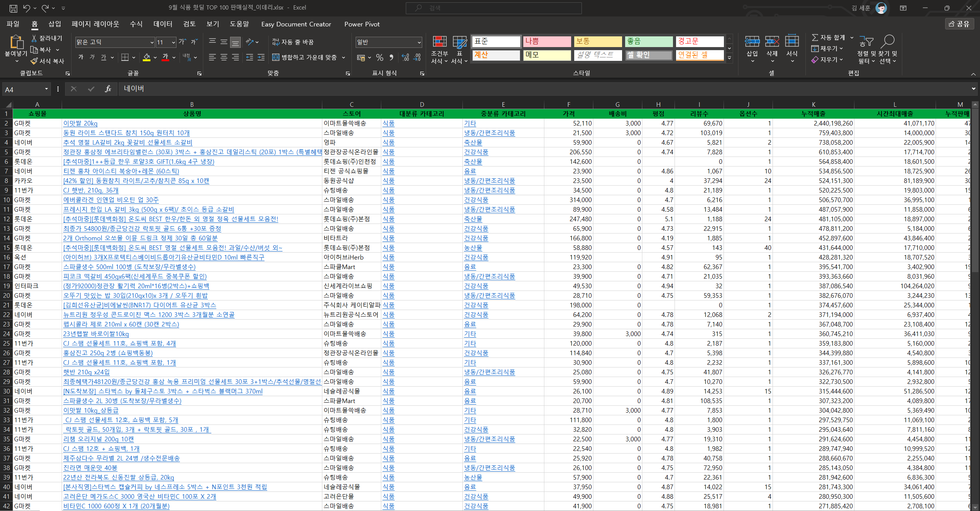The height and width of the screenshot is (511, 980).
Task: Click the text orientation icon
Action: [x=250, y=42]
